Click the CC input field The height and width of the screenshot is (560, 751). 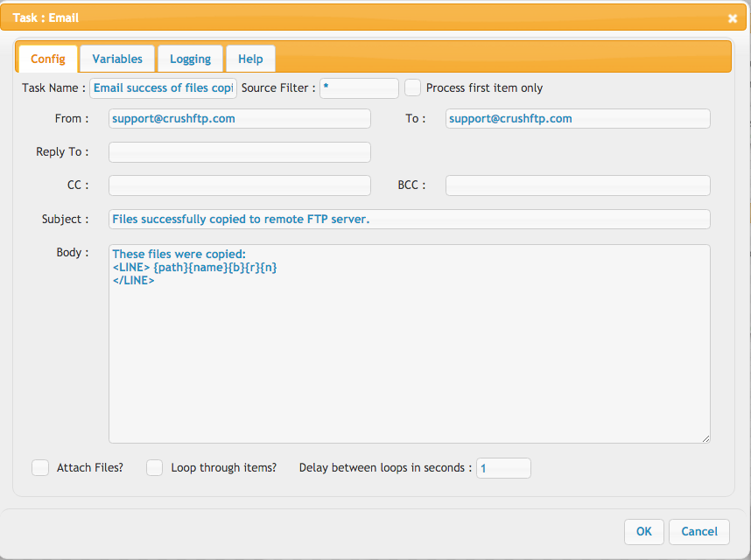[x=240, y=185]
